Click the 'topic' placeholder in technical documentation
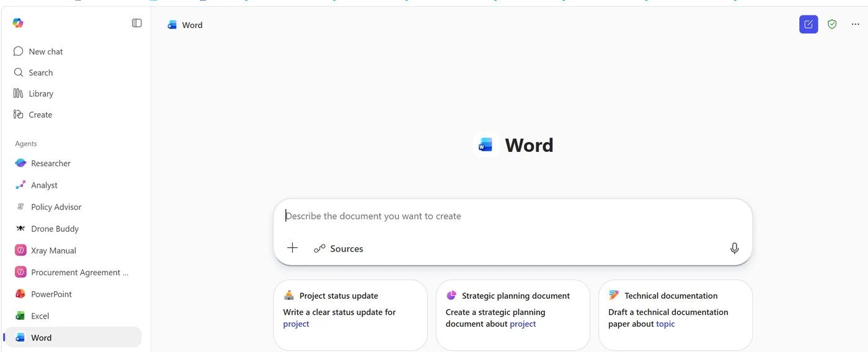 (x=665, y=324)
